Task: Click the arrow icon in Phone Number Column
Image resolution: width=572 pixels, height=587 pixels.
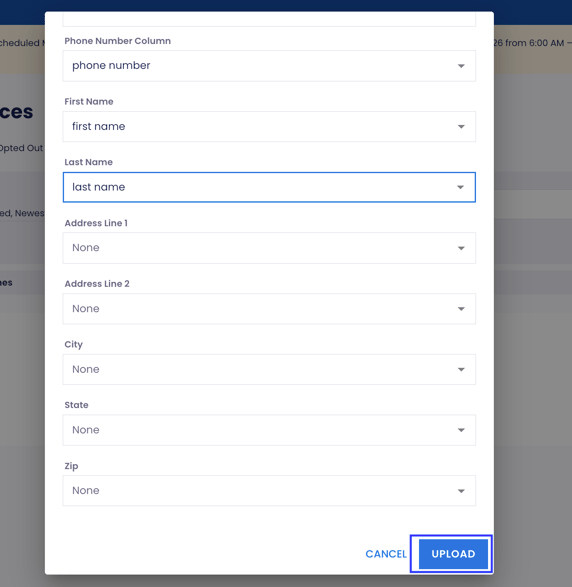Action: click(461, 66)
